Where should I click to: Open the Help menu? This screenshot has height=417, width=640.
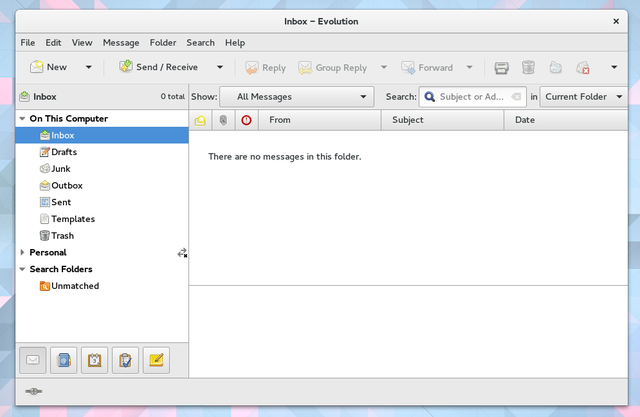click(235, 42)
